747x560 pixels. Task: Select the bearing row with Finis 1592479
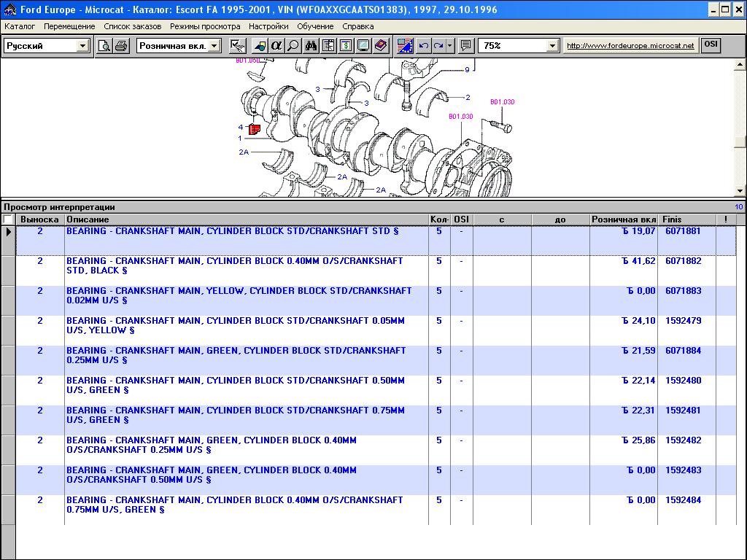pos(233,325)
